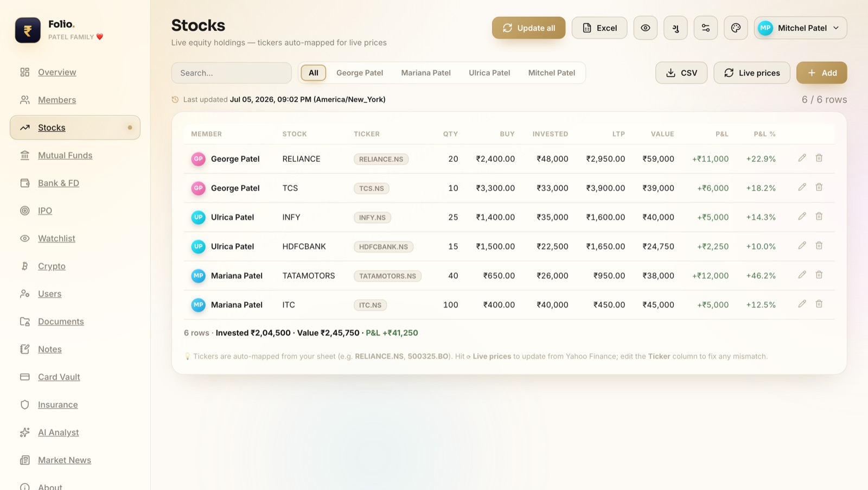This screenshot has width=868, height=490.
Task: Open Crypto from the sidebar
Action: tap(75, 266)
